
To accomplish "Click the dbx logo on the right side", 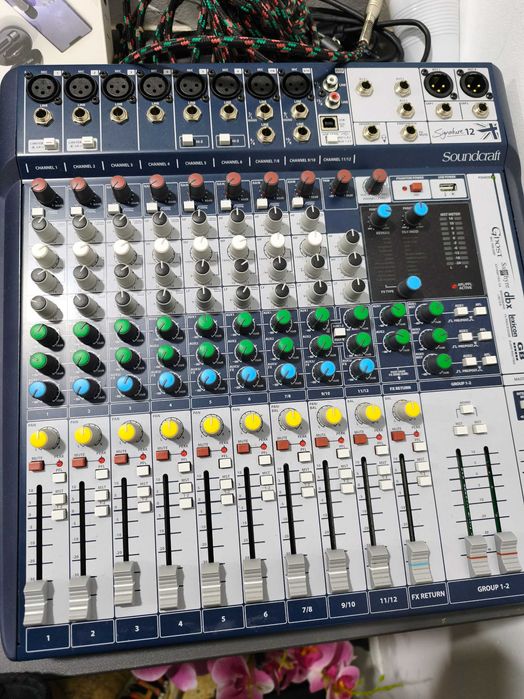I will [508, 301].
